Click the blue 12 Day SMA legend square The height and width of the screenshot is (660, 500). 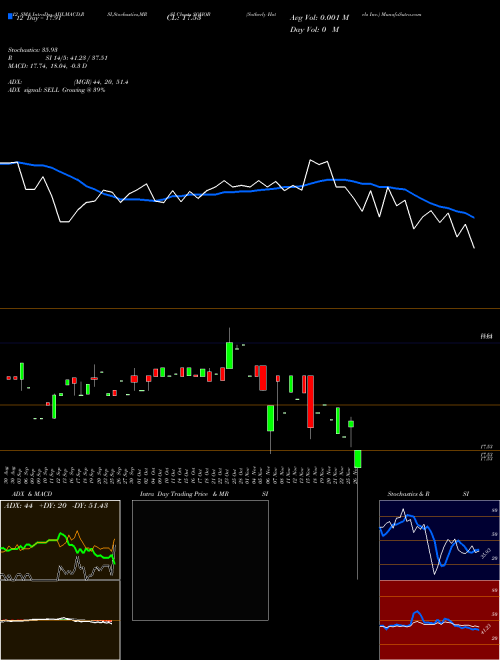pyautogui.click(x=10, y=16)
